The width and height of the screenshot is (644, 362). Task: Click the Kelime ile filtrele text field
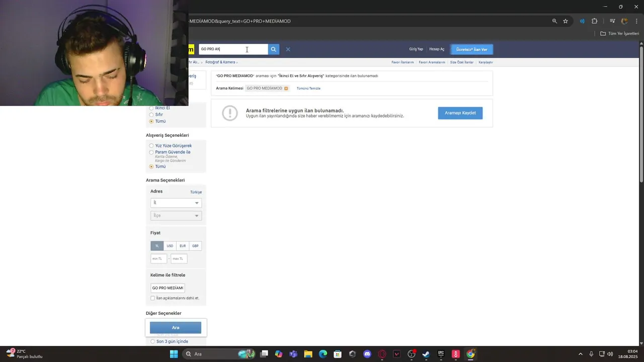(x=168, y=288)
